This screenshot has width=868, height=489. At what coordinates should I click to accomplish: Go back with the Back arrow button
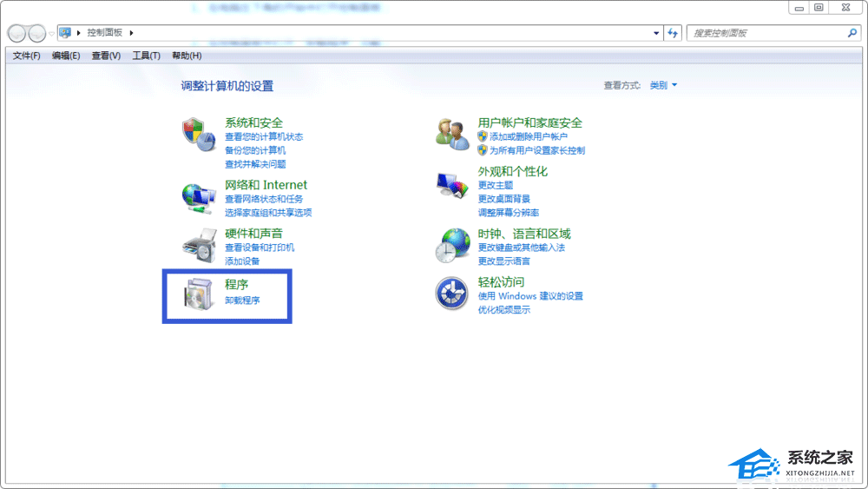[16, 33]
